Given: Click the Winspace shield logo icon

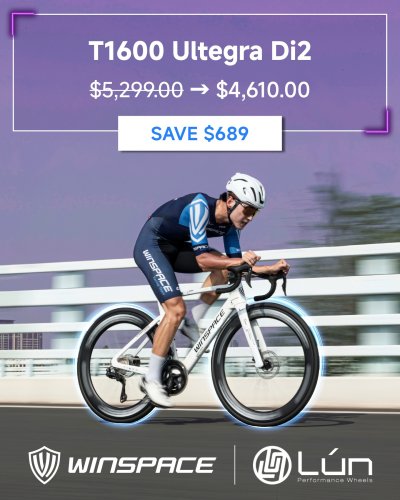Looking at the screenshot, I should tap(44, 465).
